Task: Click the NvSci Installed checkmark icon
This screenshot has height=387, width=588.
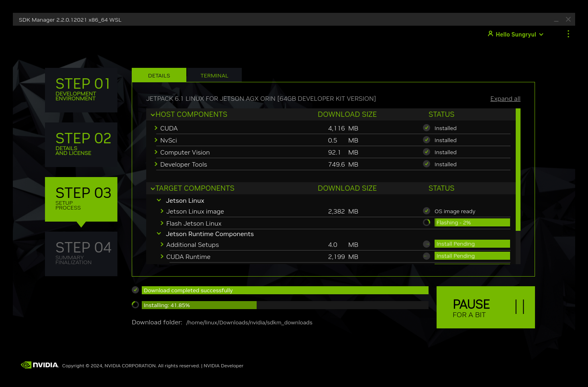Action: (427, 140)
